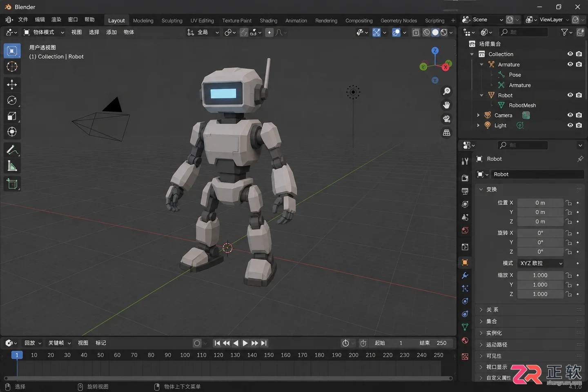Click the play animation button
Image resolution: width=588 pixels, height=392 pixels.
pos(245,343)
